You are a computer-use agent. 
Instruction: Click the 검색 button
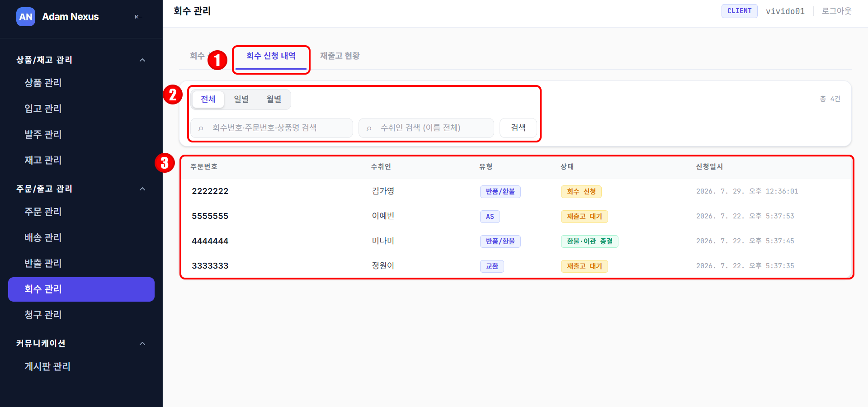(x=518, y=128)
